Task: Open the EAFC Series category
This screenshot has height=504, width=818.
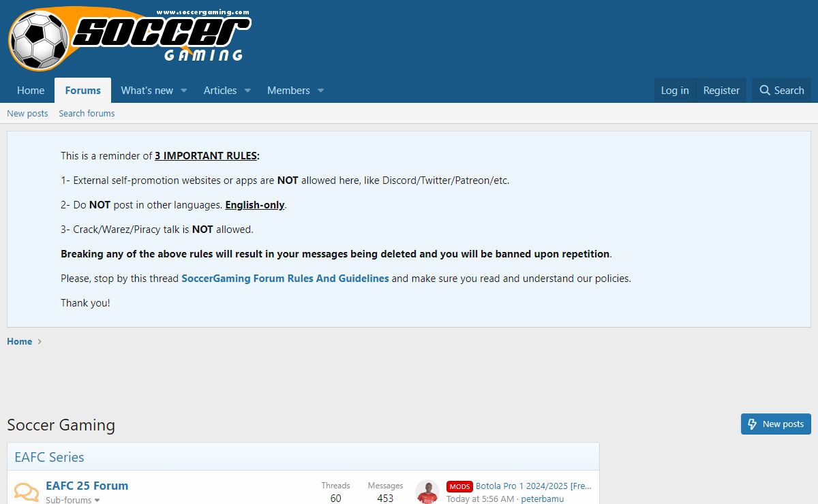Action: click(49, 457)
